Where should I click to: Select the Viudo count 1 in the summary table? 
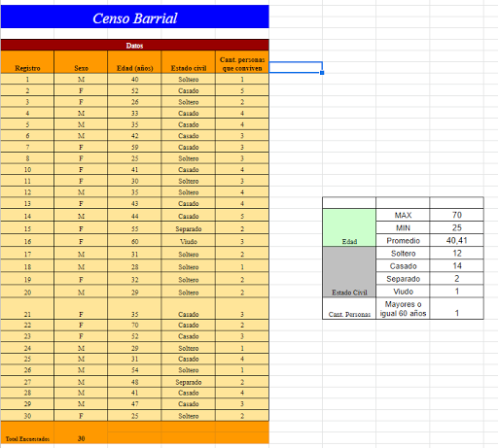click(456, 292)
